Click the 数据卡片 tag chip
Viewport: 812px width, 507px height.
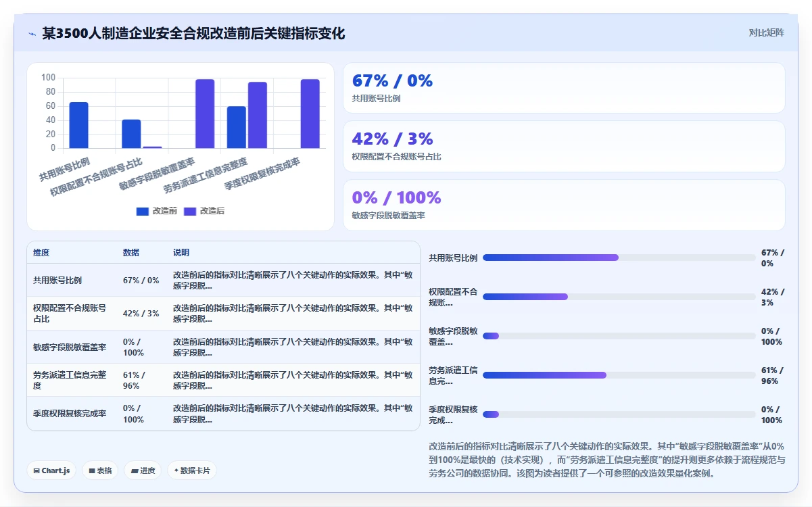pos(191,470)
